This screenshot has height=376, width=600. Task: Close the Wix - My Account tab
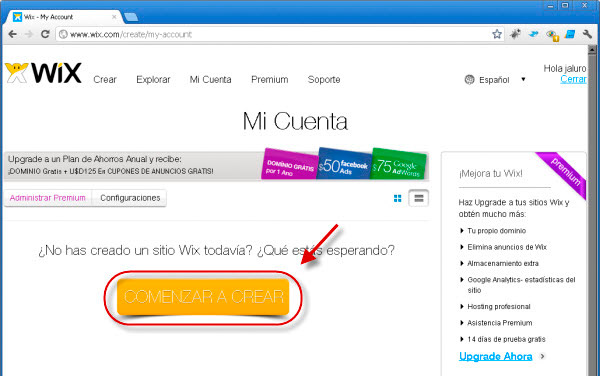(114, 17)
